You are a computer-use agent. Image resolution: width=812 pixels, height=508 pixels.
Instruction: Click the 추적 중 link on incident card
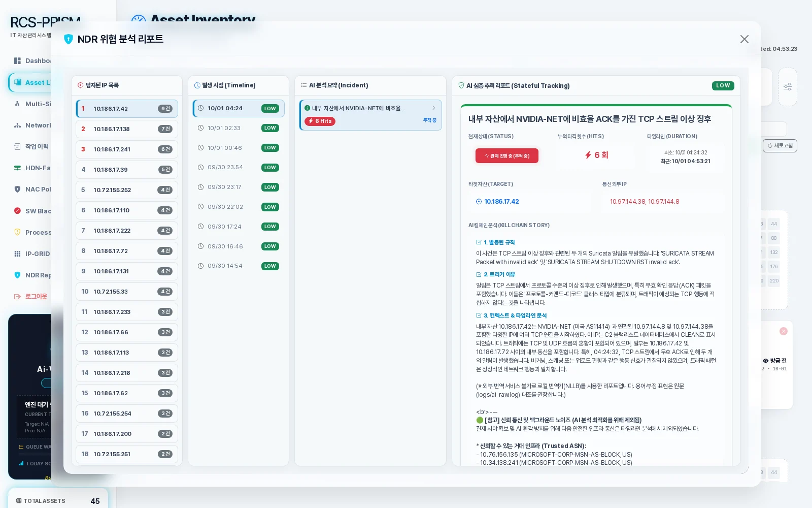(429, 120)
